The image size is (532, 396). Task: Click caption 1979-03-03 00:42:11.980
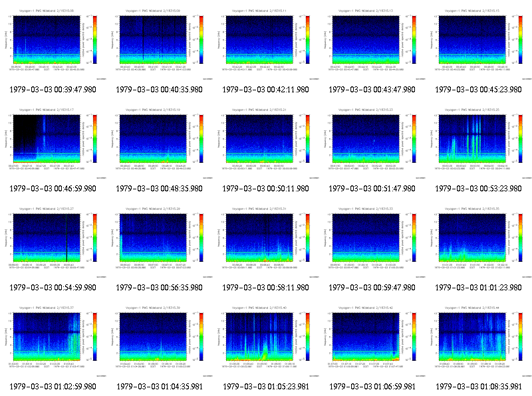[265, 90]
